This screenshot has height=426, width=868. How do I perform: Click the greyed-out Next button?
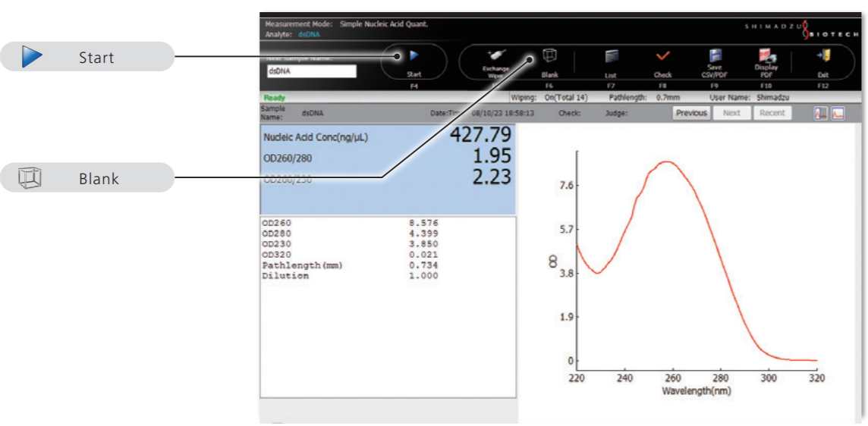[731, 113]
